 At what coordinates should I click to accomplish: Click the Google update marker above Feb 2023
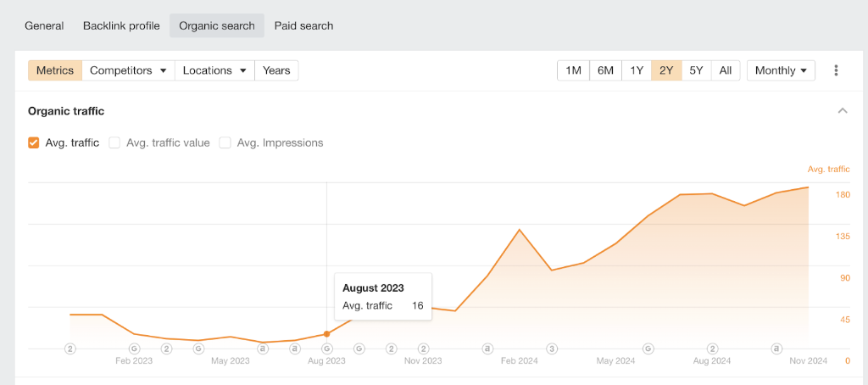134,349
